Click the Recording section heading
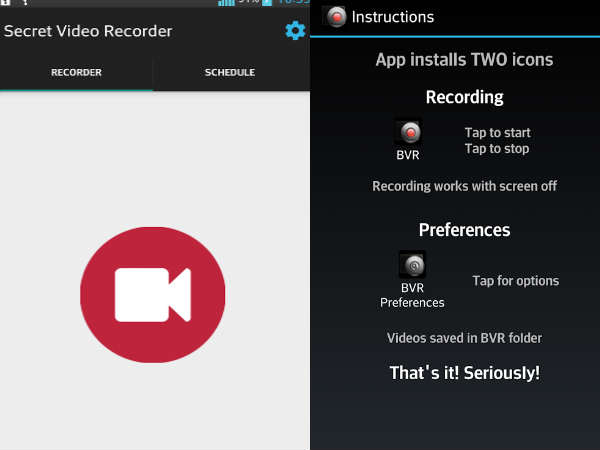600x450 pixels. click(464, 98)
